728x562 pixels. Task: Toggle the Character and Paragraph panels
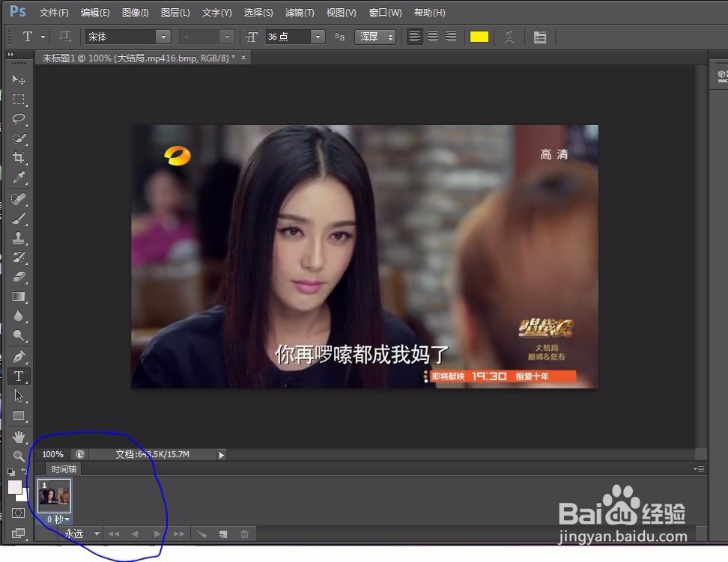pos(539,37)
